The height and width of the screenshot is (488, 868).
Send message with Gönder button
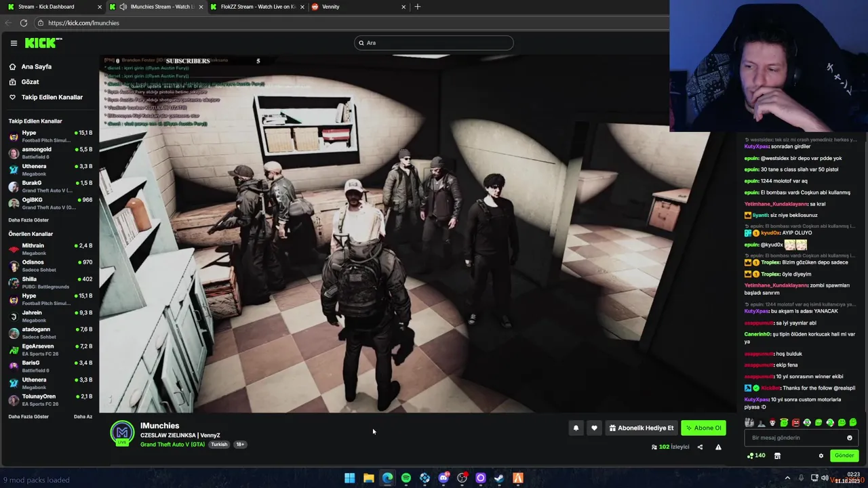coord(844,455)
